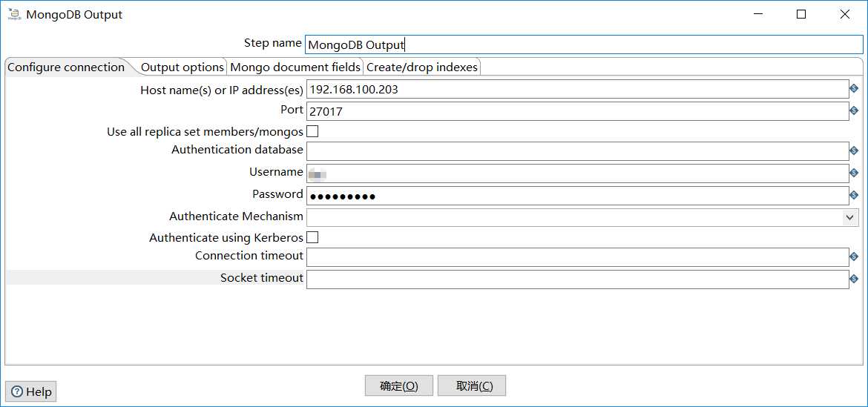Maximize the MongoDB Output dialog window
Viewport: 868px width, 407px height.
[801, 14]
